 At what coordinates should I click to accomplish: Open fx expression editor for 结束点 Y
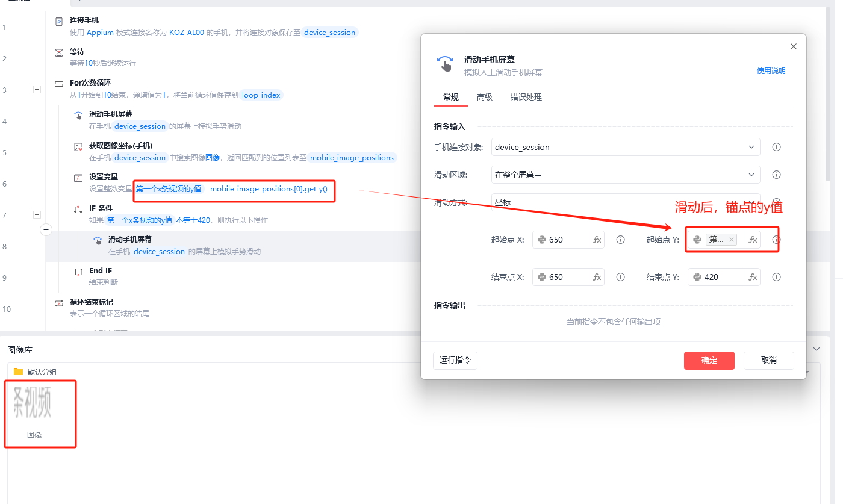pos(753,277)
